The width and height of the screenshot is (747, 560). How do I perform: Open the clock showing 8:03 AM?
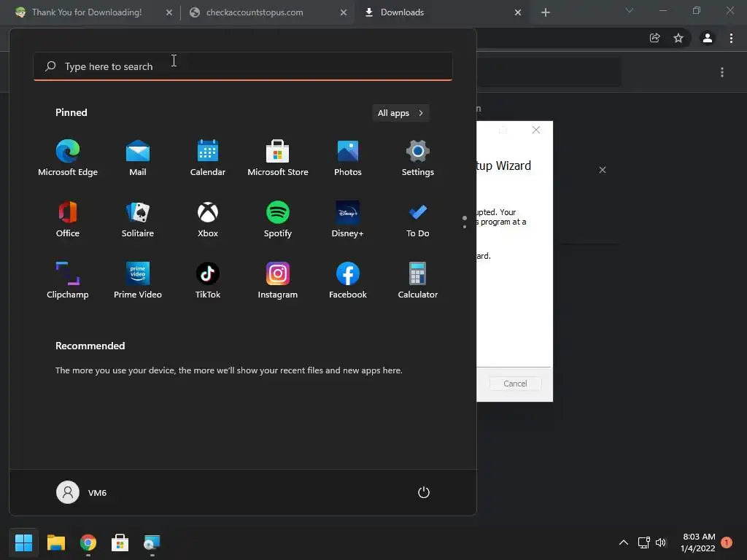tap(698, 542)
